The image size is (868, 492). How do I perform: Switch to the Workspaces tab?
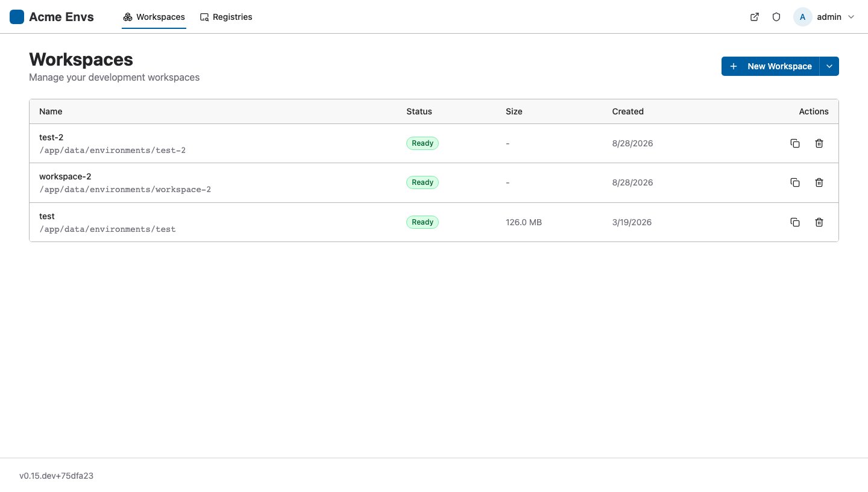154,17
